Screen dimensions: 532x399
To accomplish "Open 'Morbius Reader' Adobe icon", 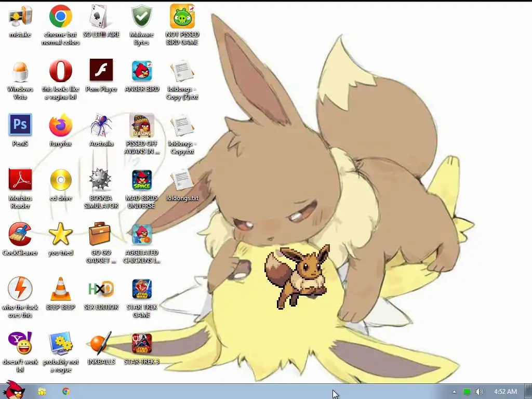I will [20, 179].
